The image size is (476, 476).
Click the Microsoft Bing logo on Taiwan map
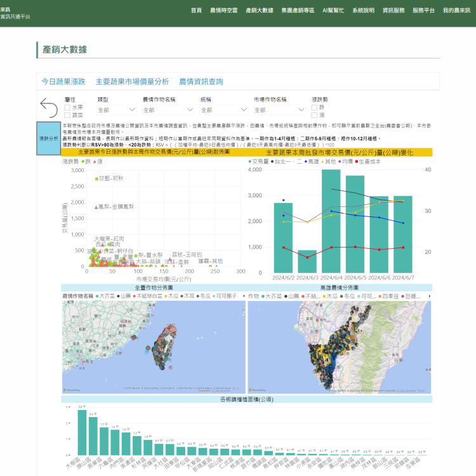[x=71, y=390]
